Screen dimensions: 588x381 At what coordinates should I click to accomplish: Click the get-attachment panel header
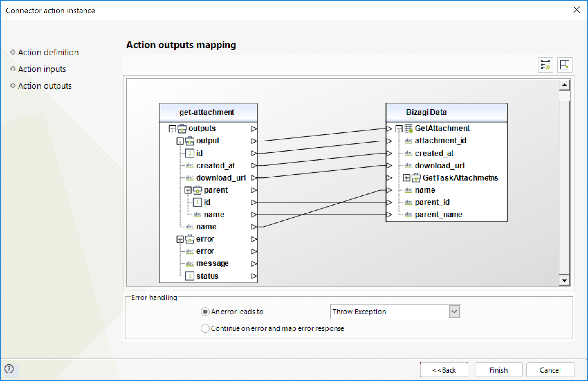click(208, 112)
